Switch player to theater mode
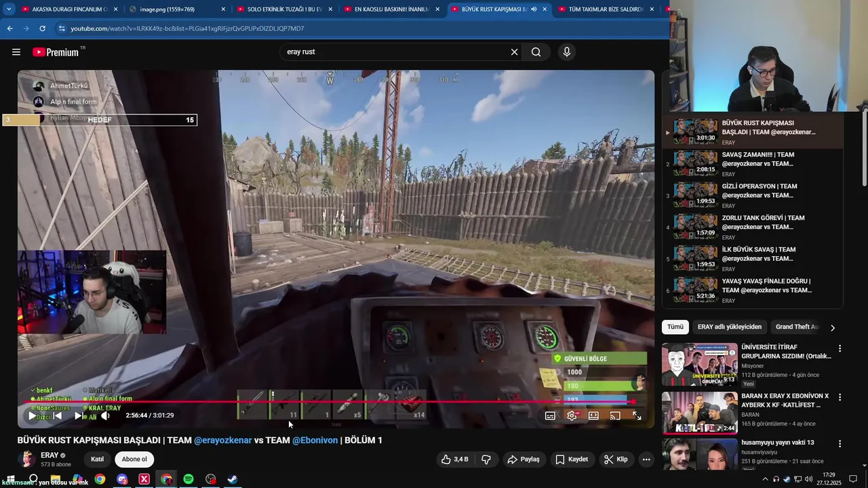 pos(593,415)
